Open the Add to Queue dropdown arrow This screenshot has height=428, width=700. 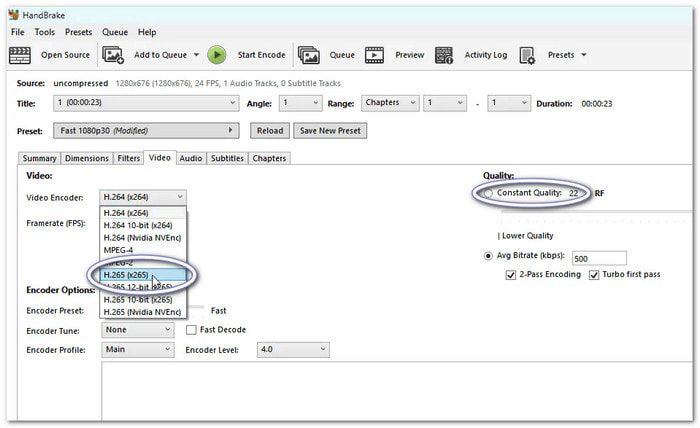(196, 55)
